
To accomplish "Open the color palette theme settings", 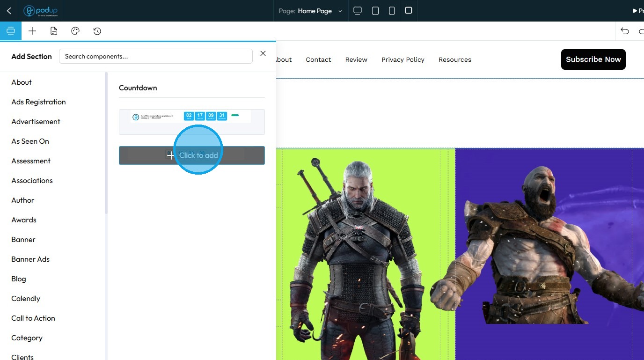I will (75, 31).
